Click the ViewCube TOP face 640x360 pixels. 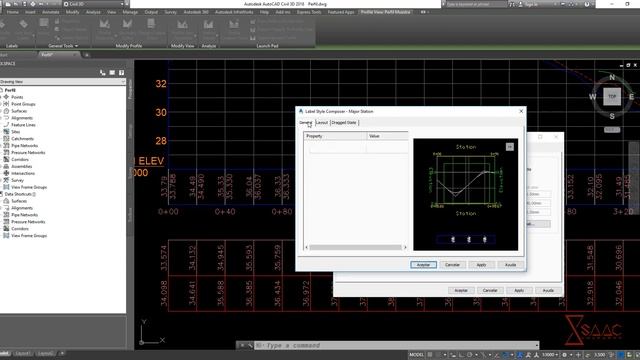(x=612, y=97)
